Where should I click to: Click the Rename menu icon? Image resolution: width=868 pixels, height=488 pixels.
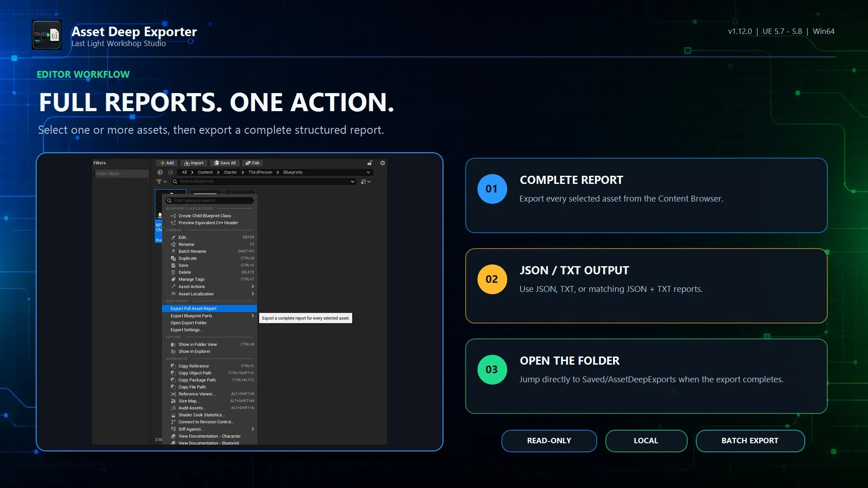(173, 244)
